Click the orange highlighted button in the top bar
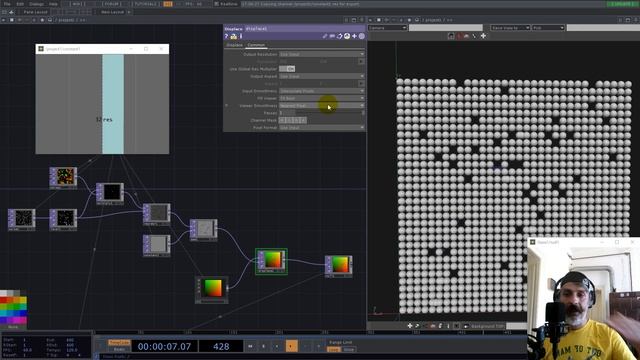640x360 pixels. 168,4
